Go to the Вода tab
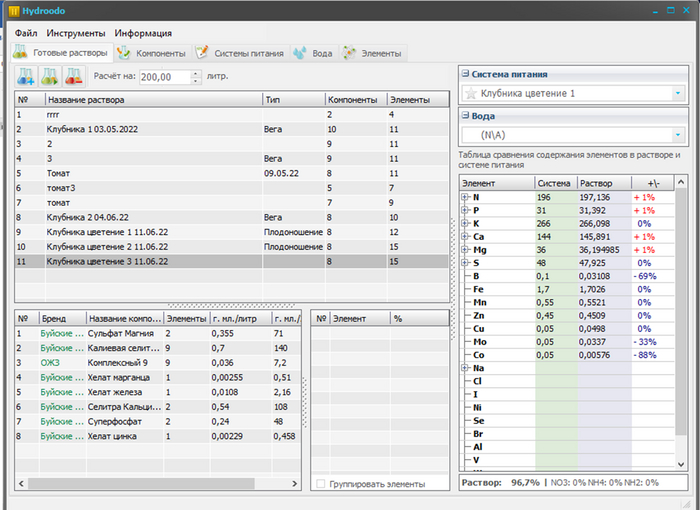700x510 pixels. pyautogui.click(x=313, y=53)
